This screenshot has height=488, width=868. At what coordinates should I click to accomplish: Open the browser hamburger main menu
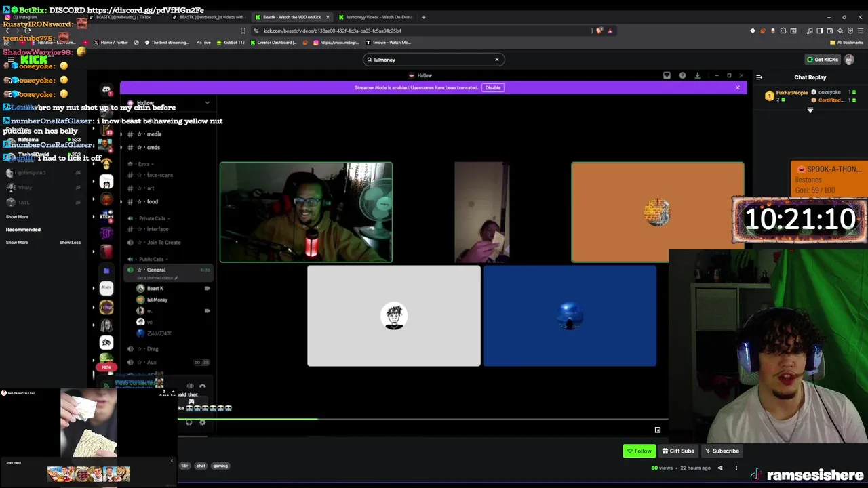861,30
